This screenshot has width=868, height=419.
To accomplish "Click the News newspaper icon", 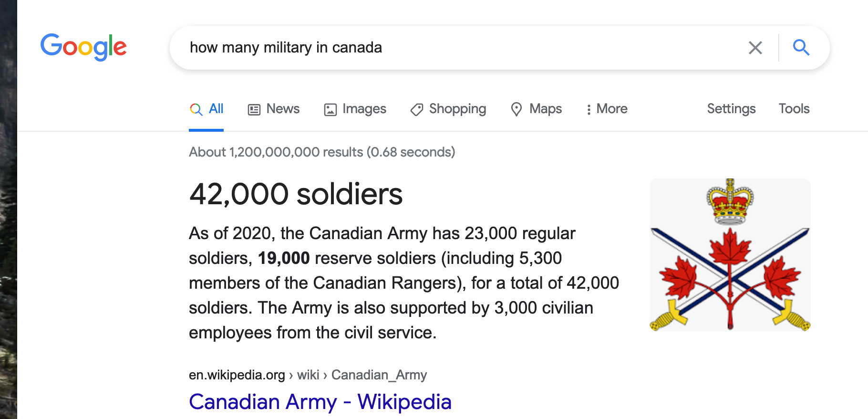I will pyautogui.click(x=254, y=110).
